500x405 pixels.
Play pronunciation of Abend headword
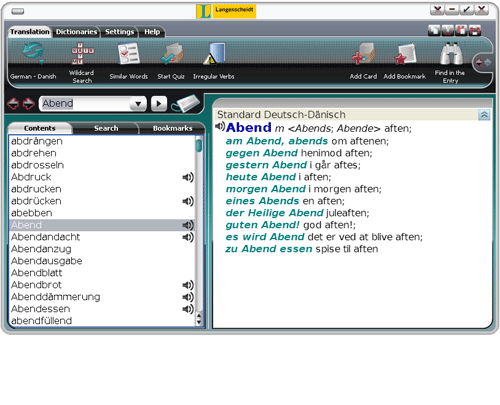tap(220, 126)
